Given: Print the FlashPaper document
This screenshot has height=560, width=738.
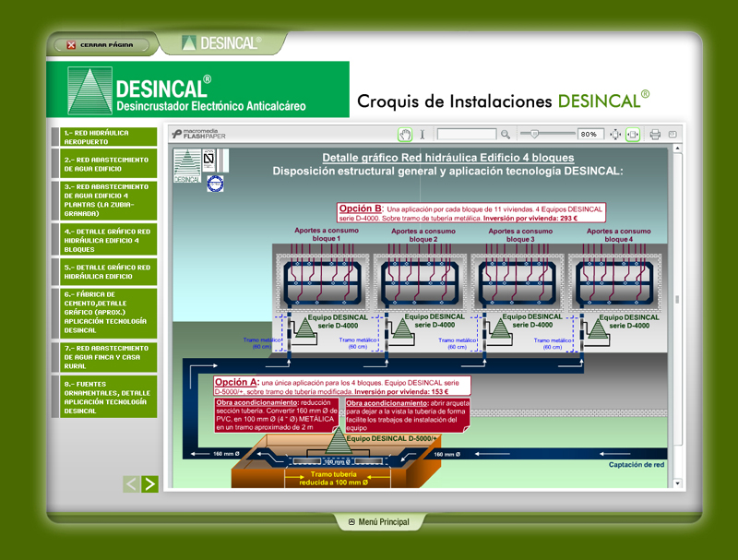Looking at the screenshot, I should pyautogui.click(x=655, y=135).
